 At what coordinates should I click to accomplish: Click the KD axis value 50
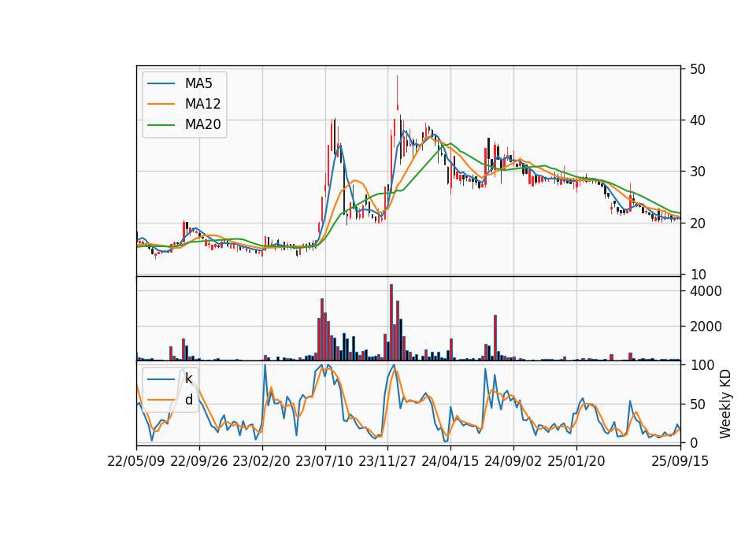point(698,404)
